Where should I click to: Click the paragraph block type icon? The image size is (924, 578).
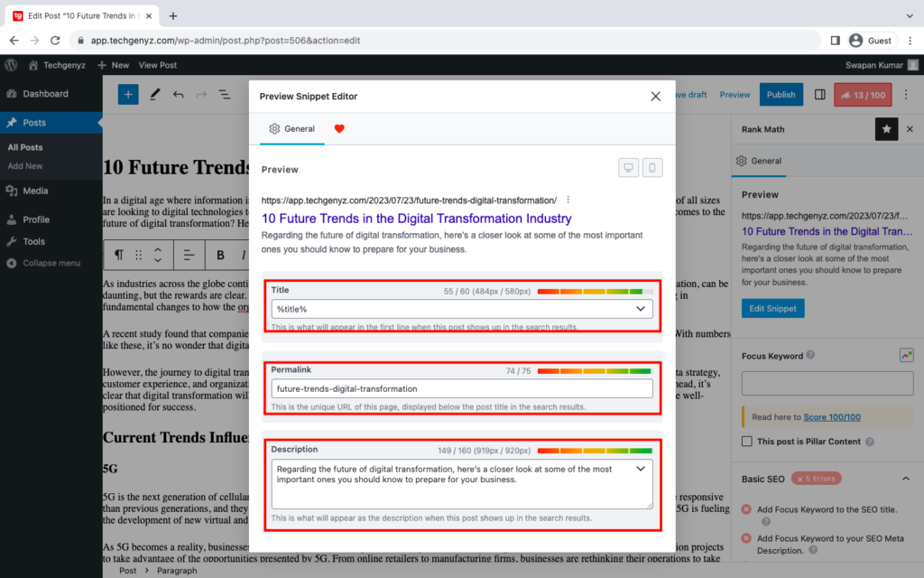click(118, 255)
